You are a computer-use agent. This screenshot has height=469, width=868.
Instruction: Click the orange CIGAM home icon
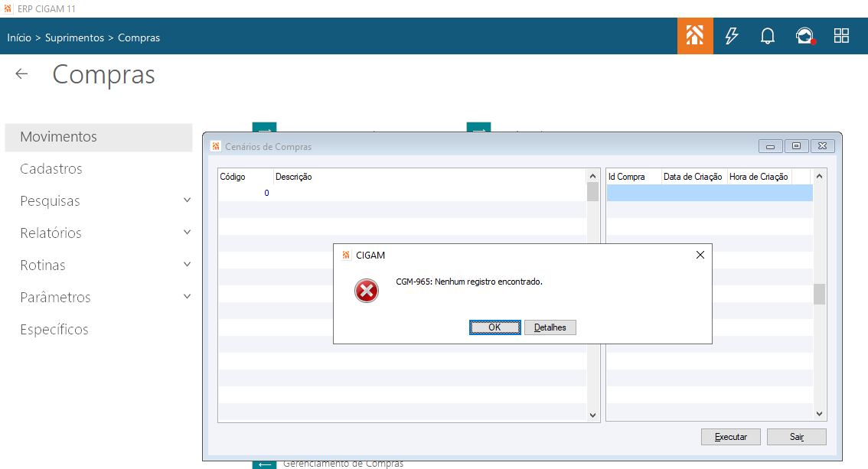[695, 36]
